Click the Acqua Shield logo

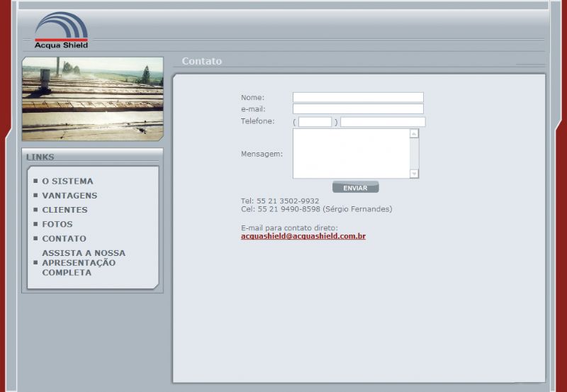[62, 30]
